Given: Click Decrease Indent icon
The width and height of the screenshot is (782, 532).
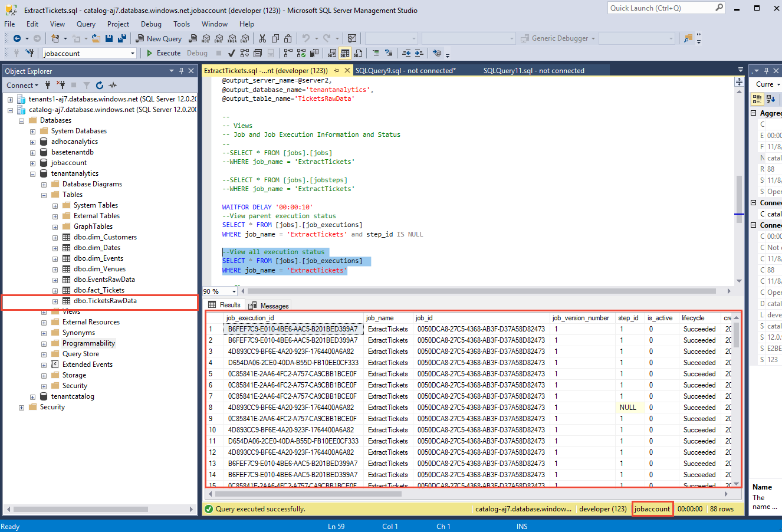Looking at the screenshot, I should 406,53.
